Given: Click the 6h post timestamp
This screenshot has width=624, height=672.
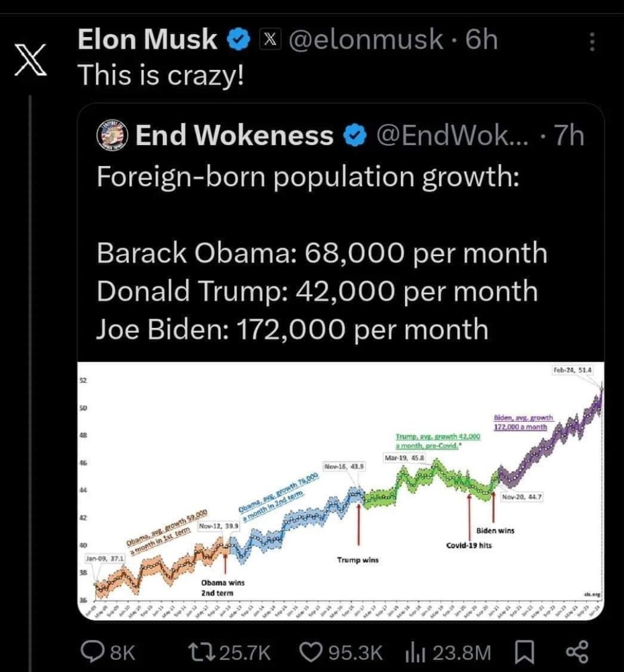Looking at the screenshot, I should click(x=481, y=41).
